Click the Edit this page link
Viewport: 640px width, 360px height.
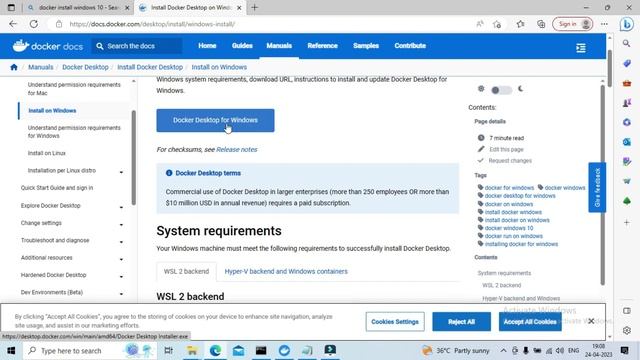(506, 149)
